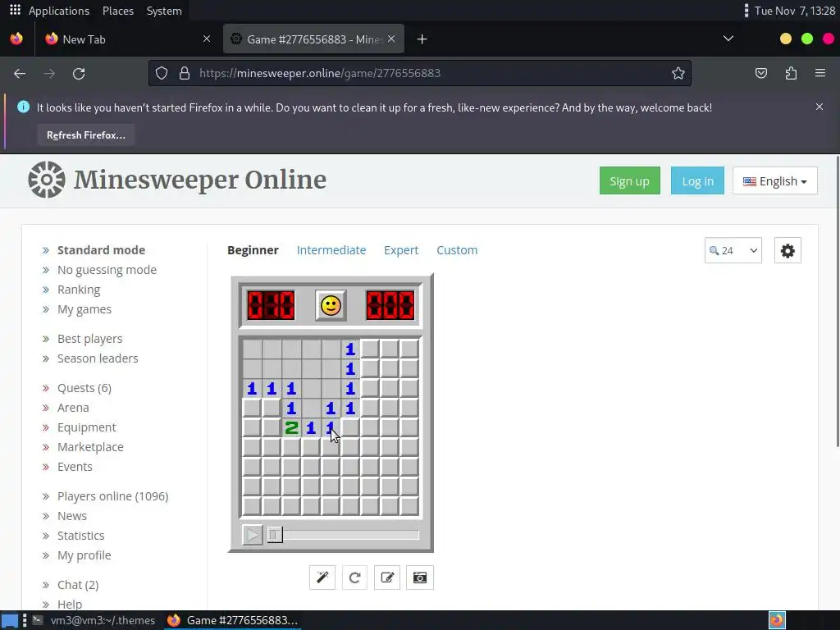
Task: Open the game settings gear
Action: click(787, 250)
